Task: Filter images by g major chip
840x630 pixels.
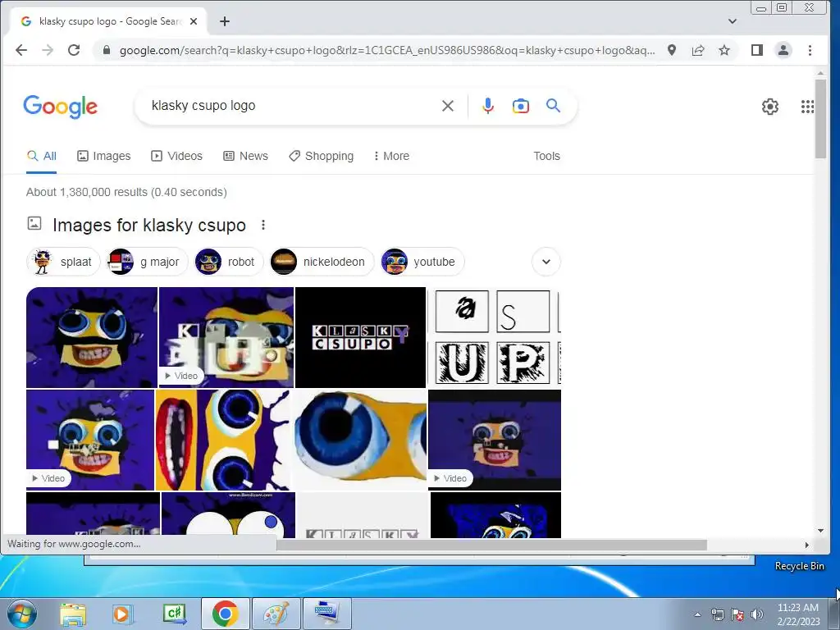Action: click(x=148, y=262)
